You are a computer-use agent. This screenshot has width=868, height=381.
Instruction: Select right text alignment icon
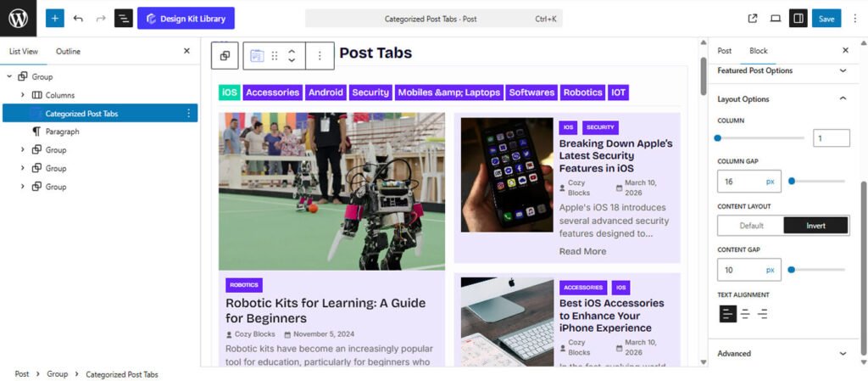[763, 314]
